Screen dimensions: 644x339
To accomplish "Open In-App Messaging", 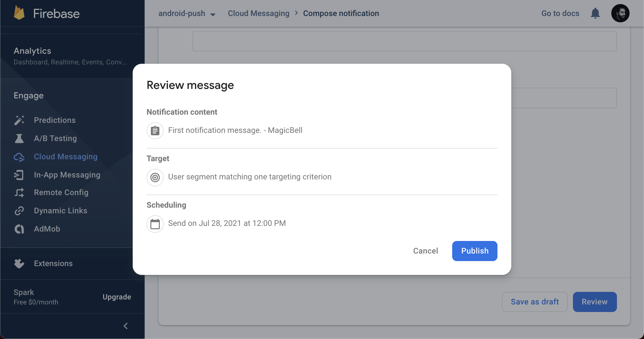I will 67,175.
